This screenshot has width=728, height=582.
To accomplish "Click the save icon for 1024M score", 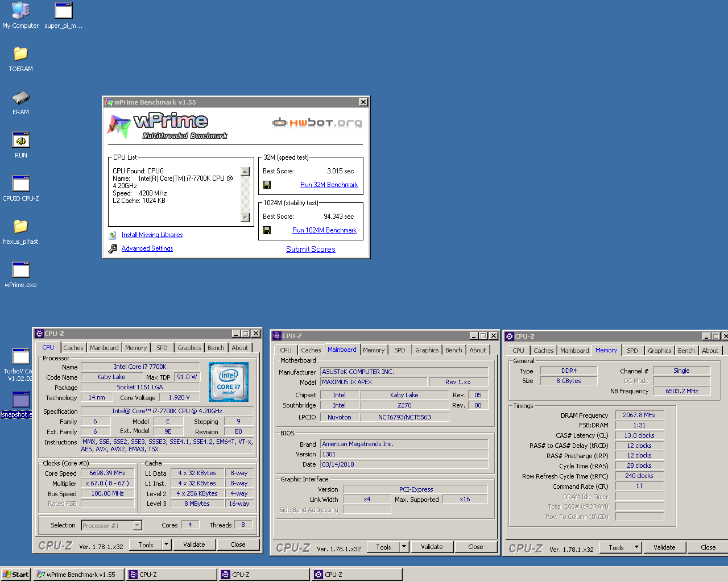I will pos(267,230).
